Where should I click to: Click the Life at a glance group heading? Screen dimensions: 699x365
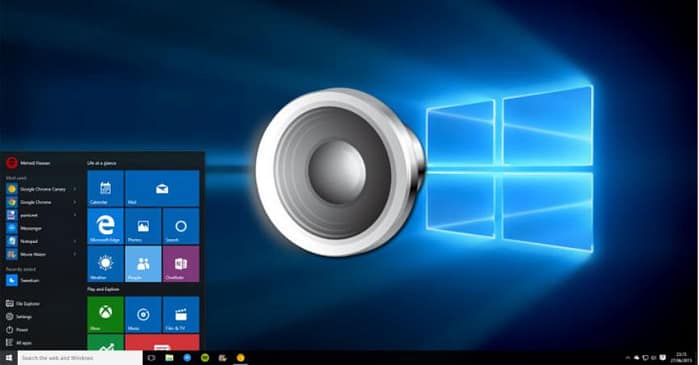click(x=102, y=163)
